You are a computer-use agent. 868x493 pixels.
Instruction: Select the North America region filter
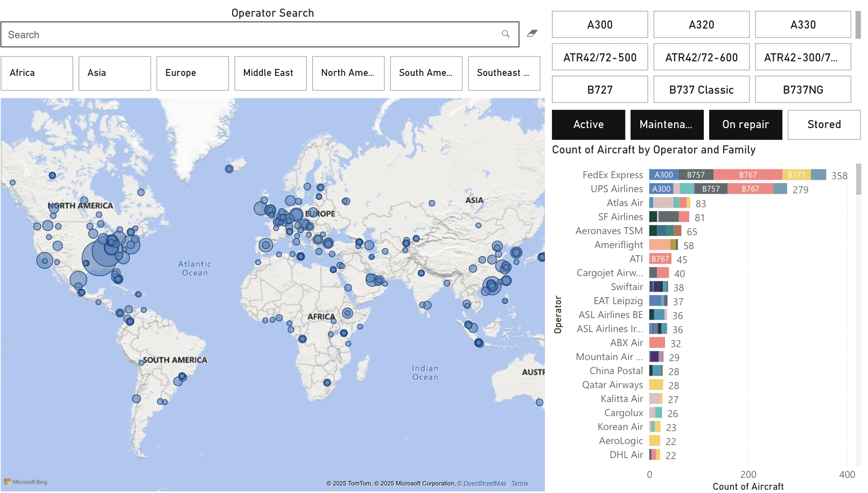click(348, 73)
